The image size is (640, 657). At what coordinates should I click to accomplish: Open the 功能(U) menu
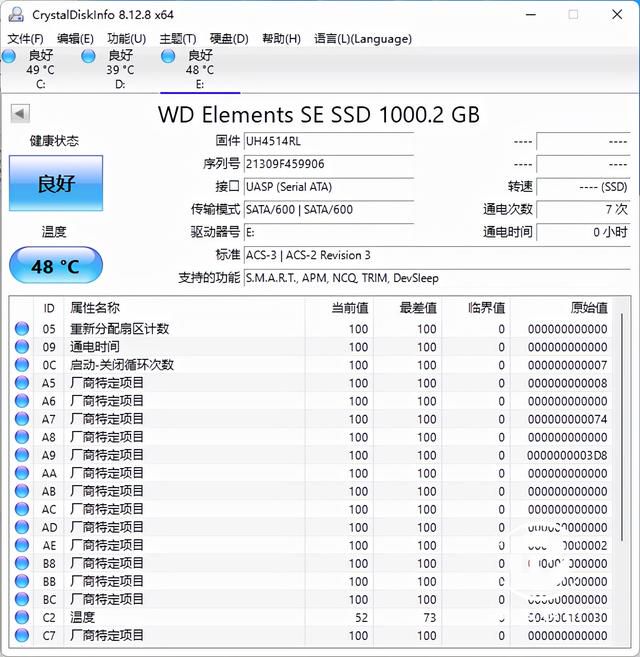[x=127, y=39]
